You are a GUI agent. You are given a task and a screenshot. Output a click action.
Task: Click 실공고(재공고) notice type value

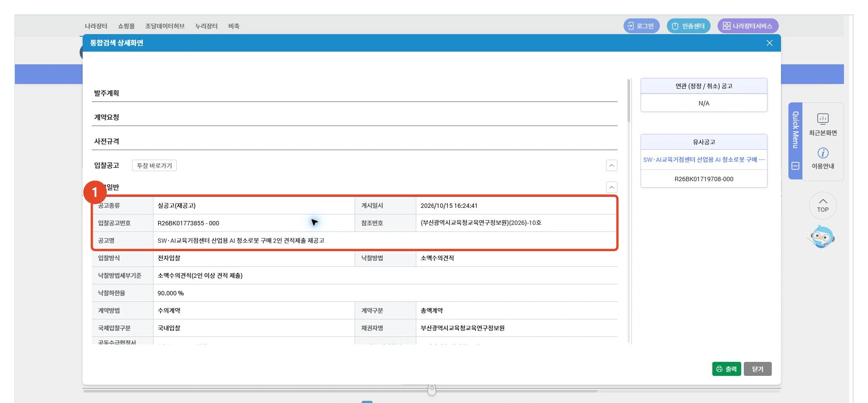click(x=177, y=206)
